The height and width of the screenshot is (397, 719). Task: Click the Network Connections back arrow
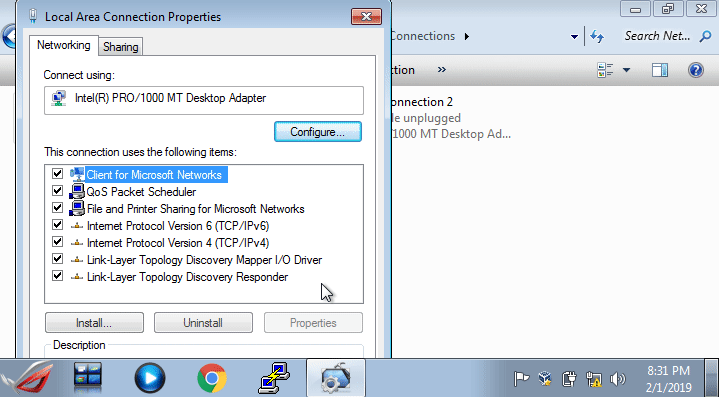tap(8, 36)
